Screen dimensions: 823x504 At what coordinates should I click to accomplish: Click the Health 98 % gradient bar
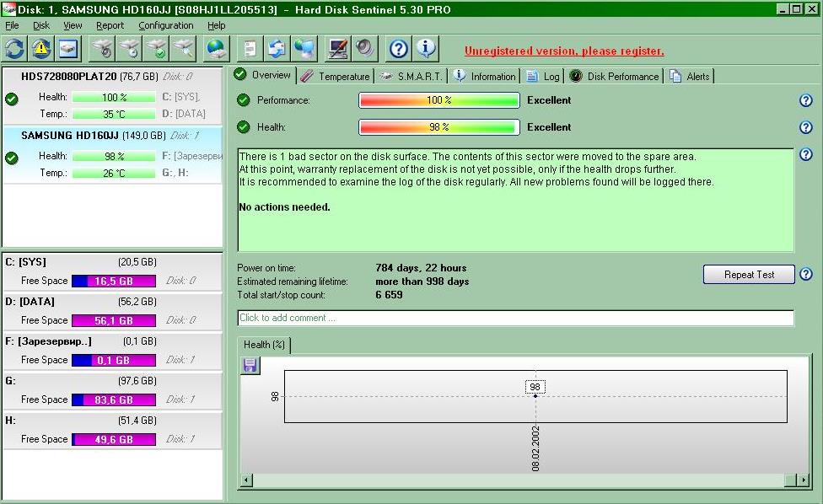(x=438, y=127)
